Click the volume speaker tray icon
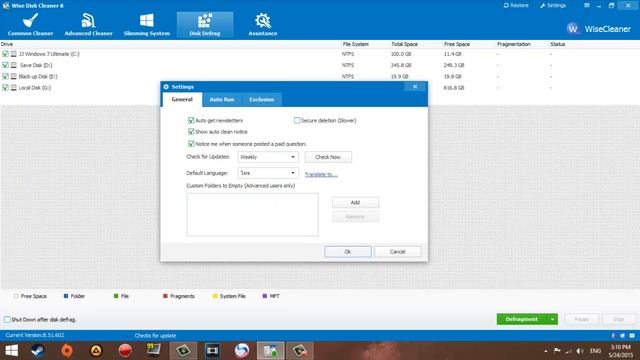The width and height of the screenshot is (640, 360). [580, 351]
